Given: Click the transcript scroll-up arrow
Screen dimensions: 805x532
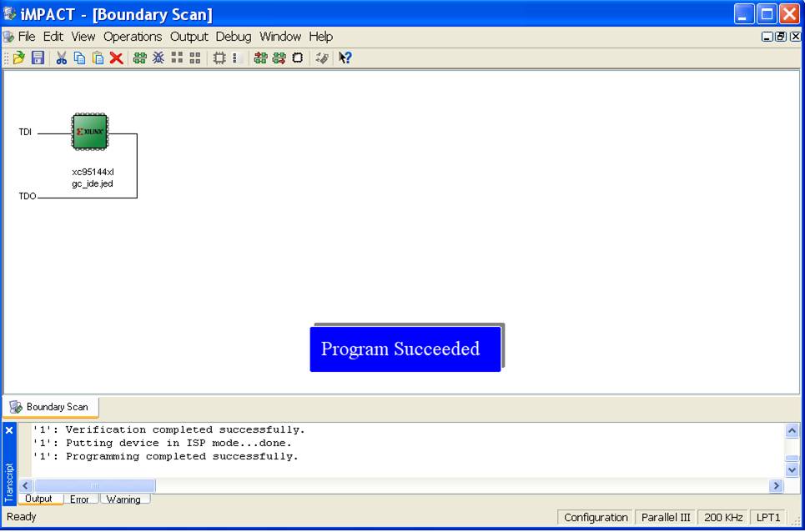Looking at the screenshot, I should coord(792,431).
